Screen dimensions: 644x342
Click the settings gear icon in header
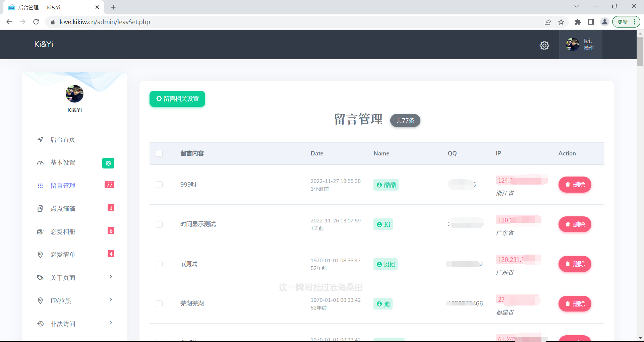tap(544, 45)
